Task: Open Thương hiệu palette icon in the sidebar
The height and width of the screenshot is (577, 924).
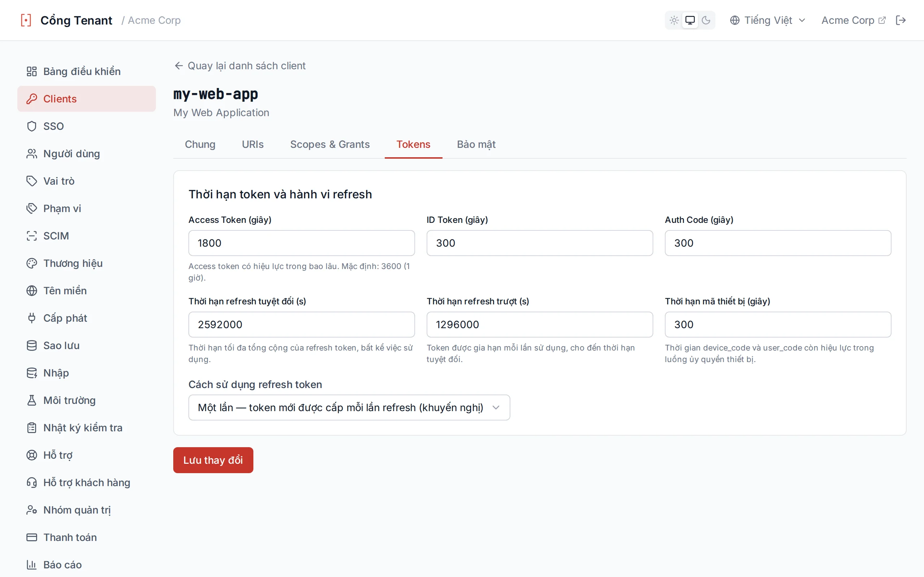Action: (x=32, y=263)
